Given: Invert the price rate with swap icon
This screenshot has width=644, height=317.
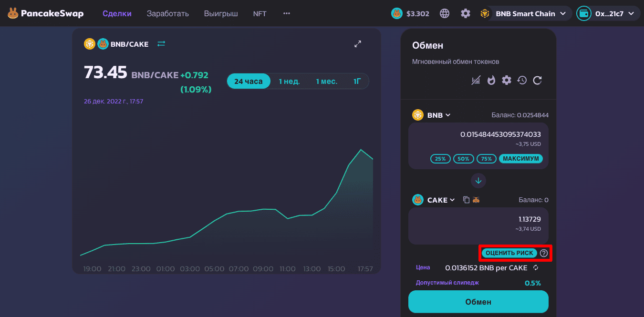Looking at the screenshot, I should (x=536, y=268).
